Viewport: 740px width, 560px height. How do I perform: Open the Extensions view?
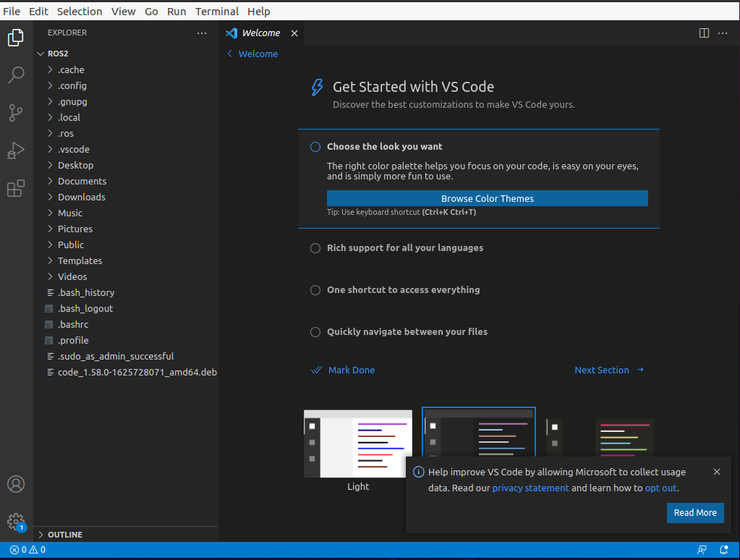(16, 189)
